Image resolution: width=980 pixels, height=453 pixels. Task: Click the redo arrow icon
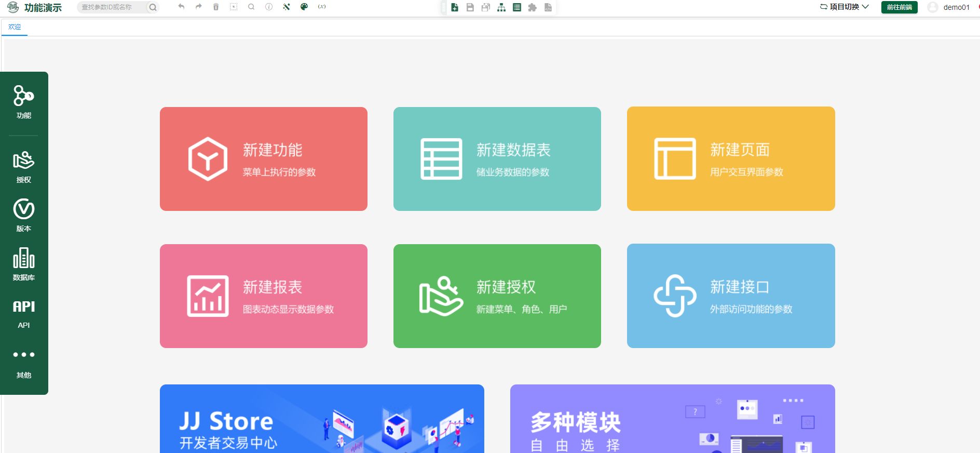tap(199, 7)
